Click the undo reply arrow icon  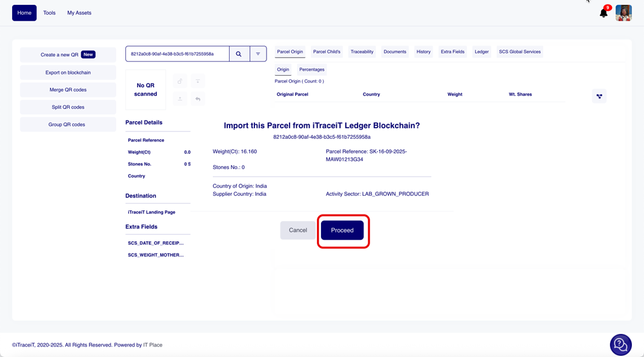pyautogui.click(x=198, y=98)
